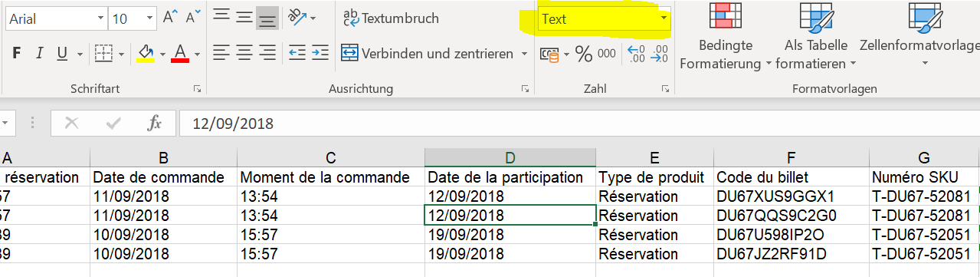This screenshot has height=277, width=980.
Task: Open the Arial font name dropdown
Action: (101, 18)
